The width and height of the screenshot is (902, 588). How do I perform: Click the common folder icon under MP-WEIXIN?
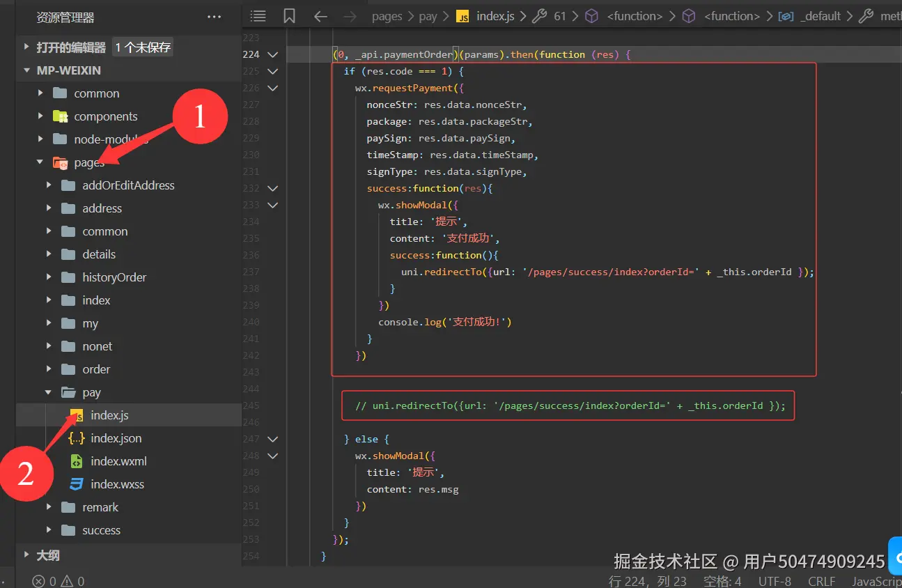(61, 93)
